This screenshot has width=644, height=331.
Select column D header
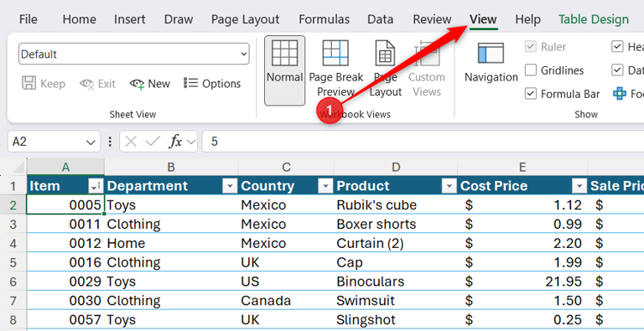(396, 167)
